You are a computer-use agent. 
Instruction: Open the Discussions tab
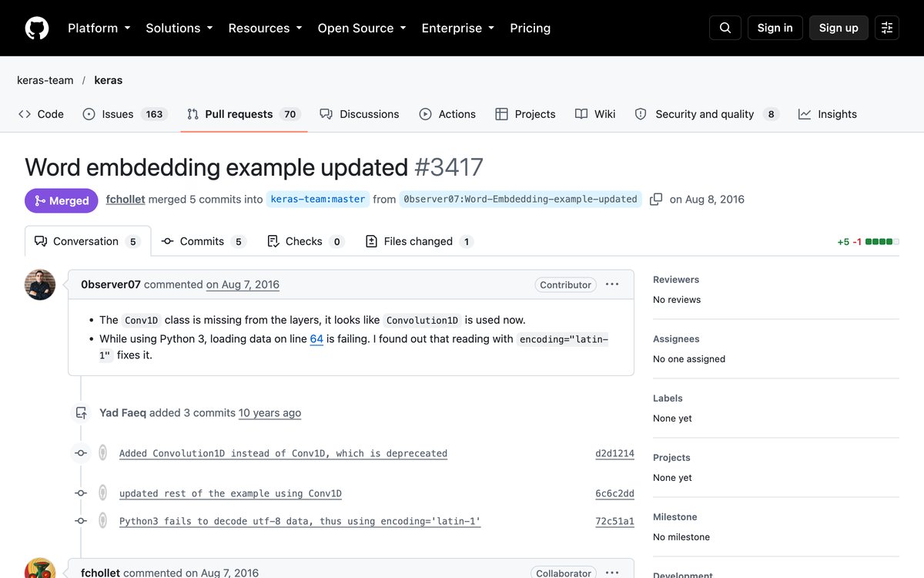pos(360,114)
